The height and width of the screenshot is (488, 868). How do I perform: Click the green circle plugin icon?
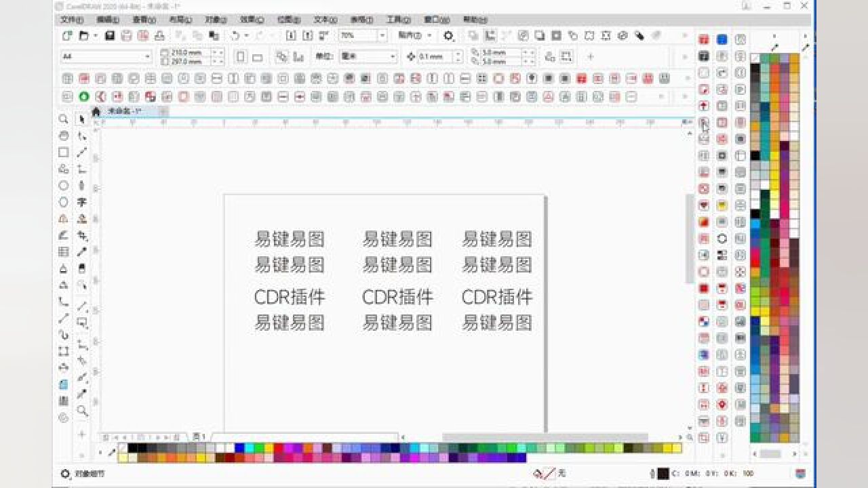click(x=84, y=97)
